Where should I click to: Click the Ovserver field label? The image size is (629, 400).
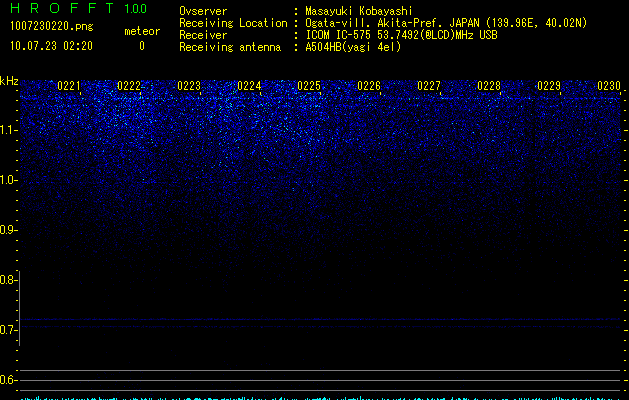click(x=203, y=11)
